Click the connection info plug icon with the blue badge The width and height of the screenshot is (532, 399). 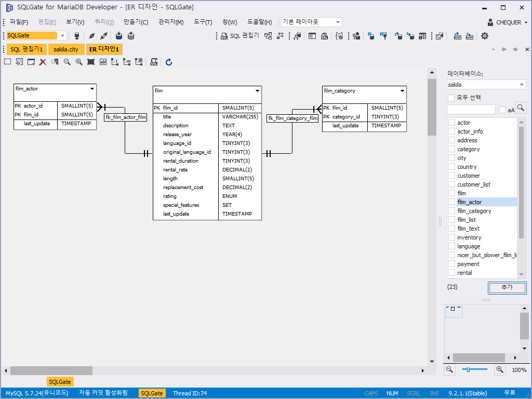pyautogui.click(x=383, y=36)
